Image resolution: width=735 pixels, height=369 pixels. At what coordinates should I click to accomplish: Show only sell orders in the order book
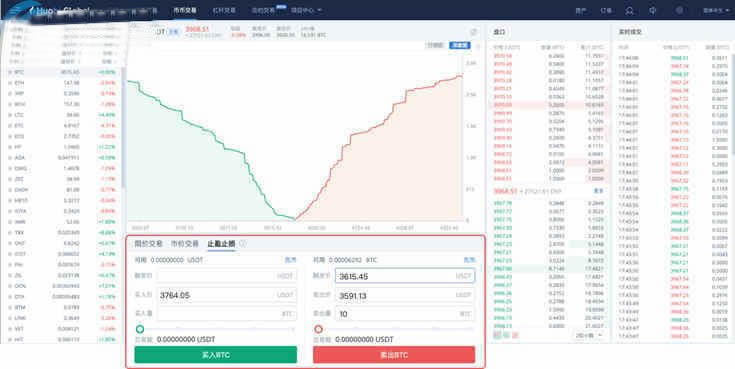pos(516,335)
